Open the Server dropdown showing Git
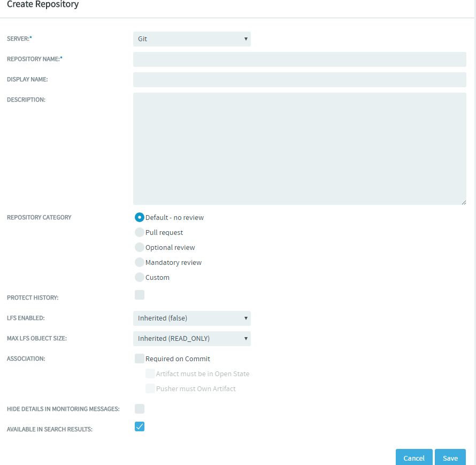Image resolution: width=476 pixels, height=465 pixels. coord(192,39)
